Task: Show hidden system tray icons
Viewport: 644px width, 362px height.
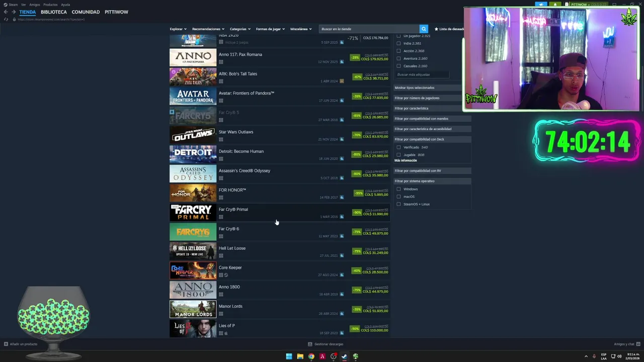Action: click(586, 356)
